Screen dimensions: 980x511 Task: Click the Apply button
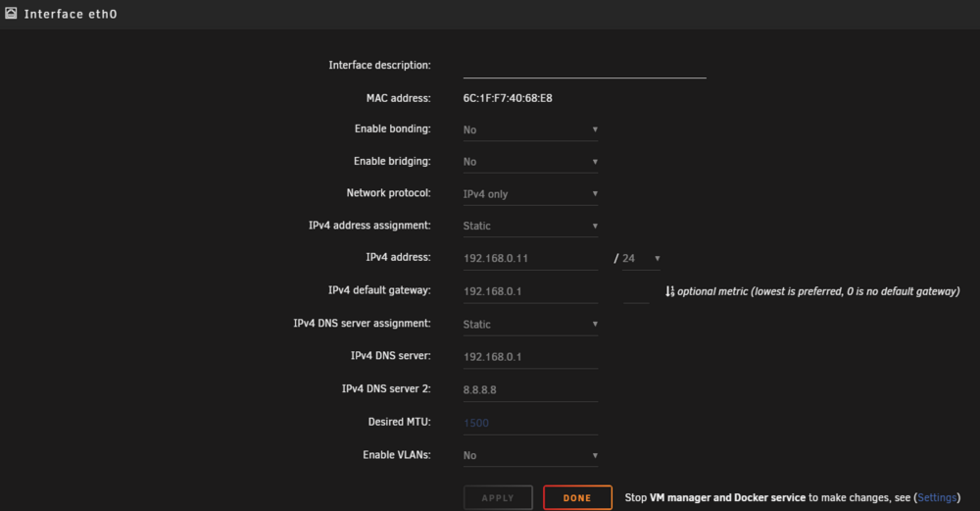click(x=498, y=498)
